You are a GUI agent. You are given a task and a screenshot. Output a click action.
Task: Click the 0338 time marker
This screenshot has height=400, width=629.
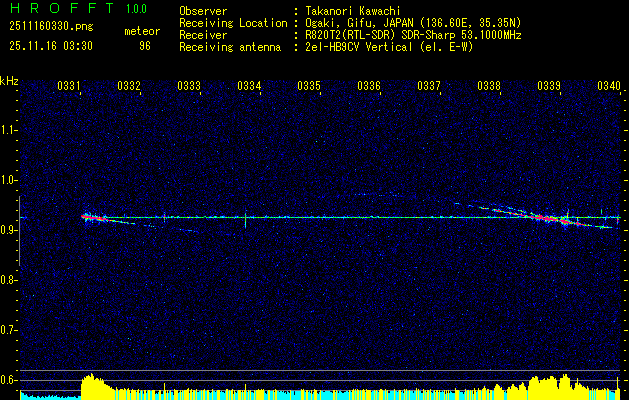(489, 85)
